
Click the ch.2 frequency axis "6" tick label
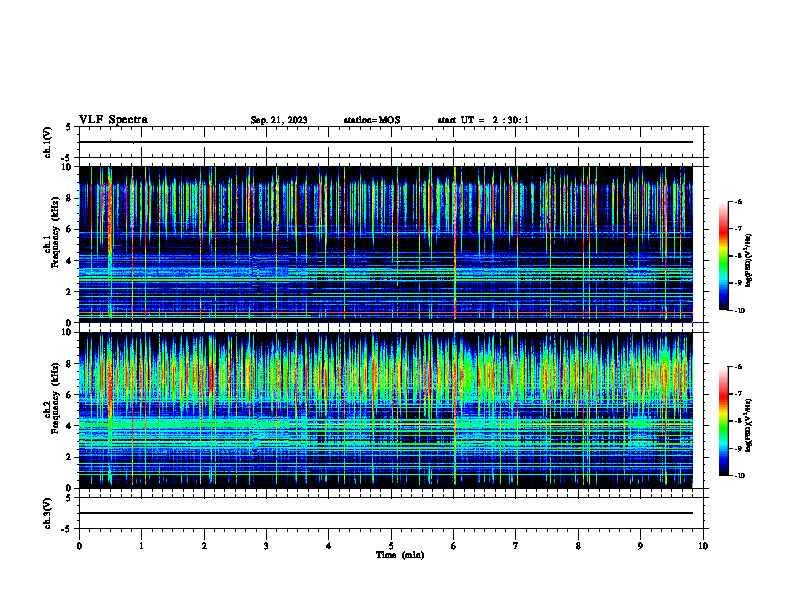[x=70, y=395]
